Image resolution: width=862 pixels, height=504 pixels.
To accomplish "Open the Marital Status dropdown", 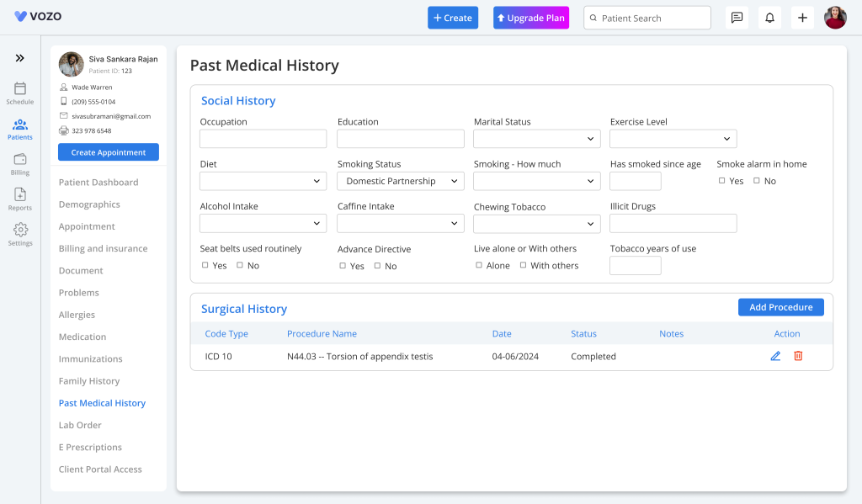I will tap(536, 139).
